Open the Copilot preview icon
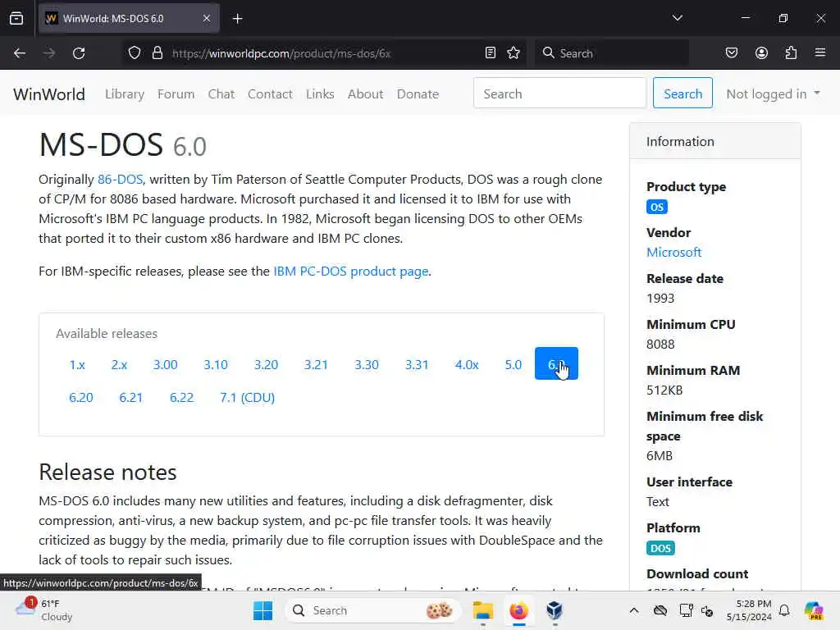This screenshot has width=840, height=630. pos(814,610)
